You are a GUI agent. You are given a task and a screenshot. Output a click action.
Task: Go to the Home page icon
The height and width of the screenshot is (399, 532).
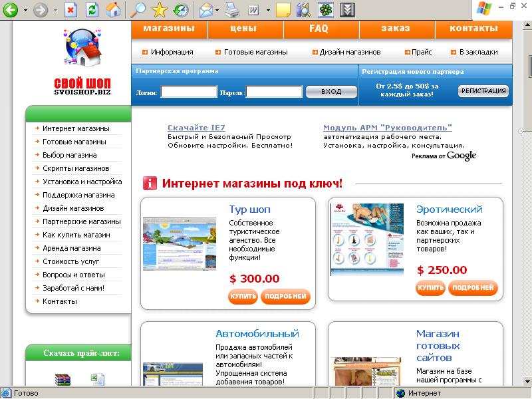(x=114, y=10)
